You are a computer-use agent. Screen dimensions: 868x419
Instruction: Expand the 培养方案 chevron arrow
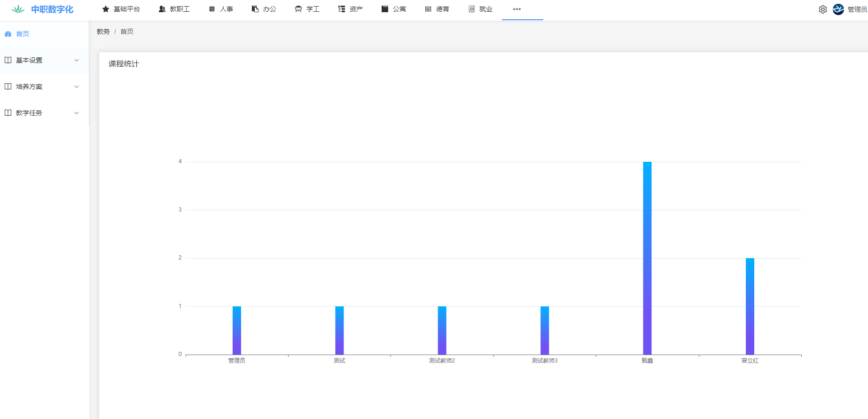pos(77,87)
